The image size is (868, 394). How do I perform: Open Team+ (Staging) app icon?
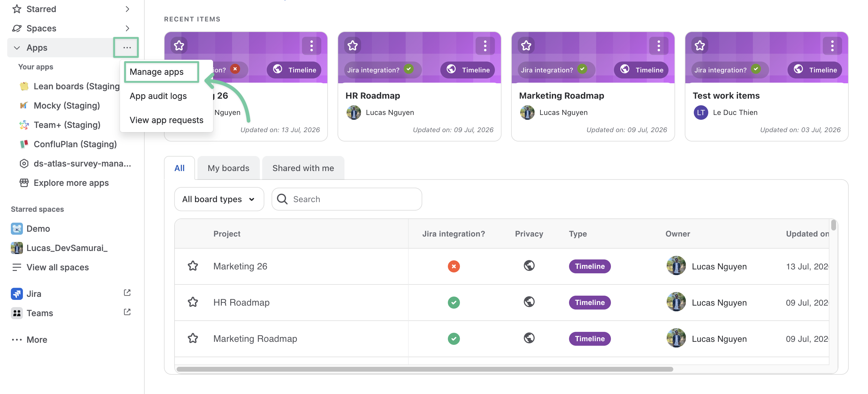click(24, 125)
